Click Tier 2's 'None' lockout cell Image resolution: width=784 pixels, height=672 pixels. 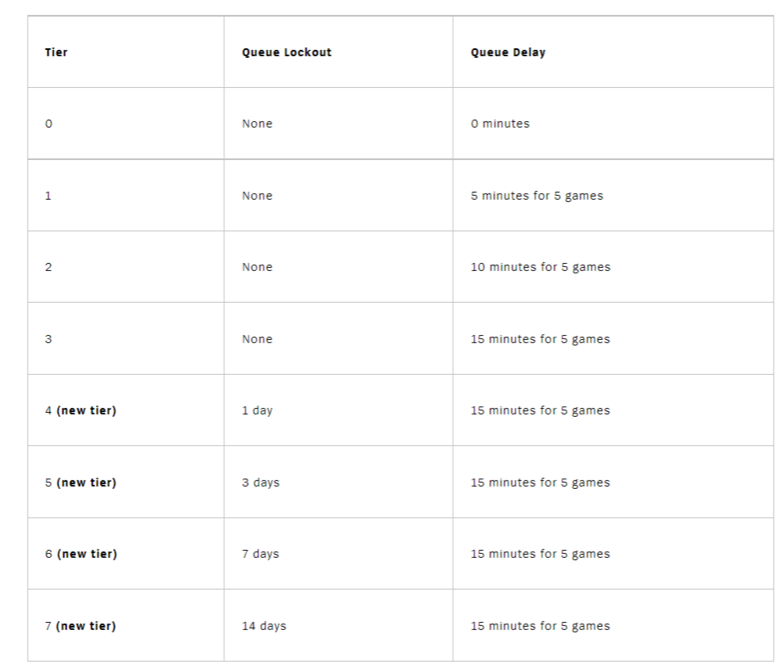(x=338, y=267)
